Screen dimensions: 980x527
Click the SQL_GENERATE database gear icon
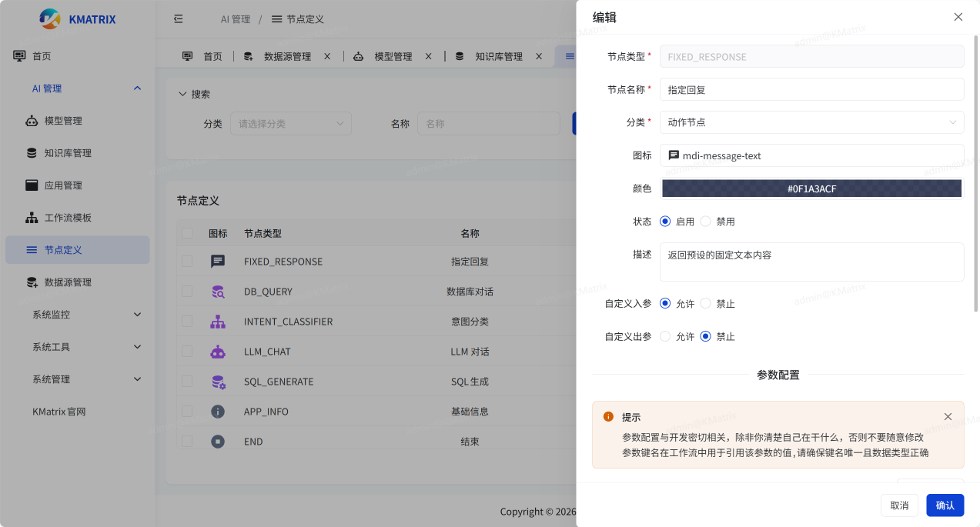[x=218, y=382]
